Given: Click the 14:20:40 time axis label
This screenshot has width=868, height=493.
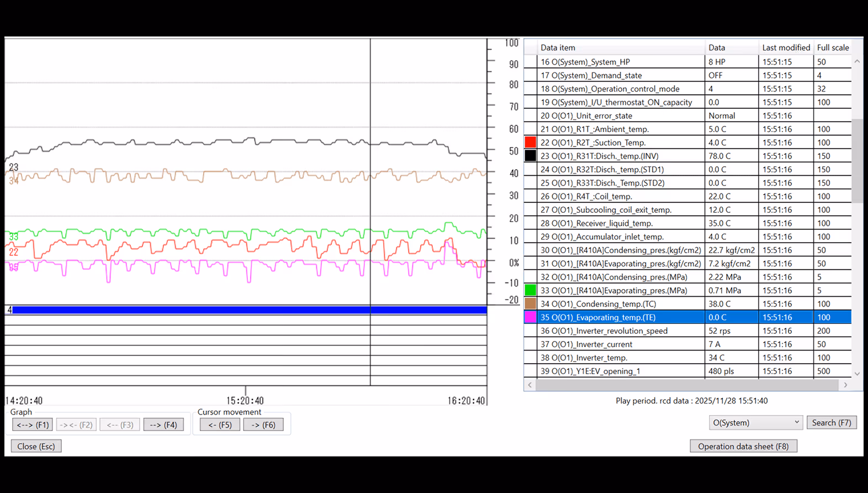Looking at the screenshot, I should (24, 401).
